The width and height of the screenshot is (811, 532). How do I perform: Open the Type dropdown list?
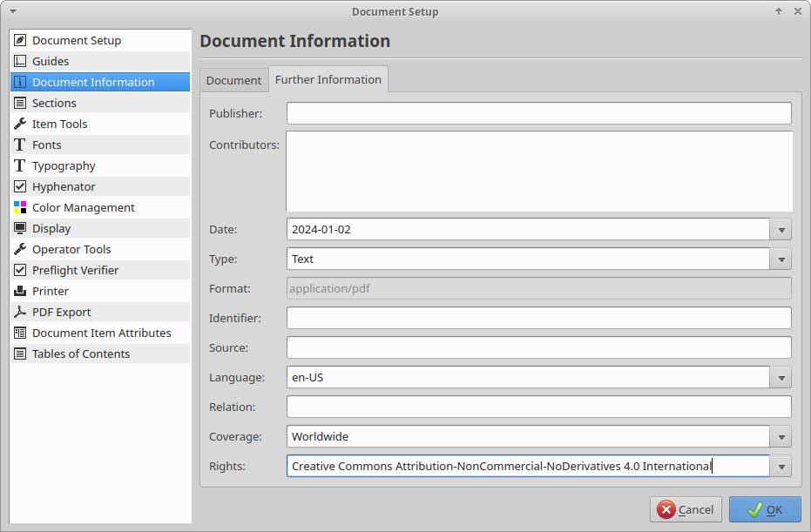tap(781, 259)
